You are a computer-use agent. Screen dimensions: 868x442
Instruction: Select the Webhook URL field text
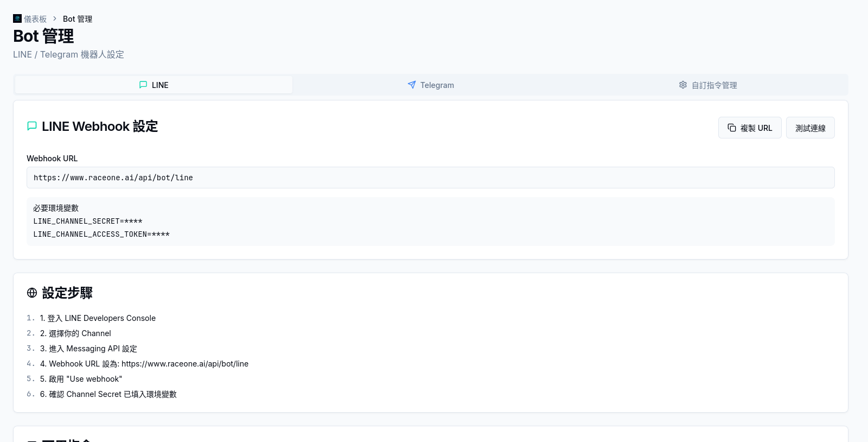(x=431, y=178)
